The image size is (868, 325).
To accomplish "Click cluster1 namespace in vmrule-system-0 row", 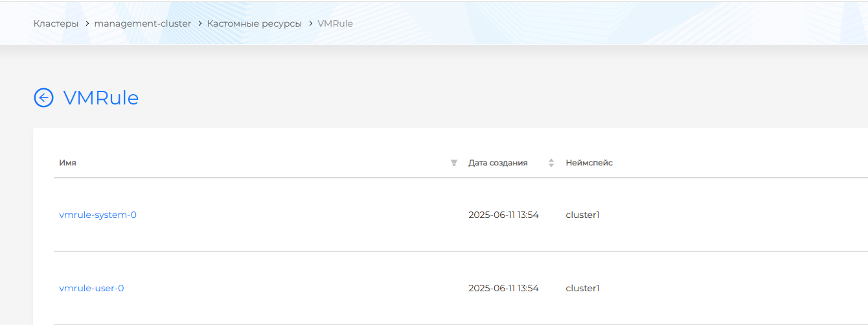I will pyautogui.click(x=582, y=215).
